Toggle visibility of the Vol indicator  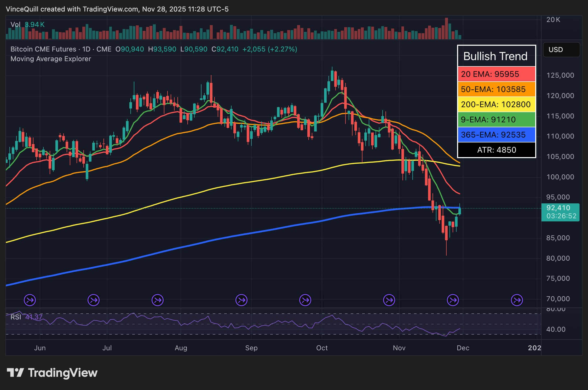point(16,24)
